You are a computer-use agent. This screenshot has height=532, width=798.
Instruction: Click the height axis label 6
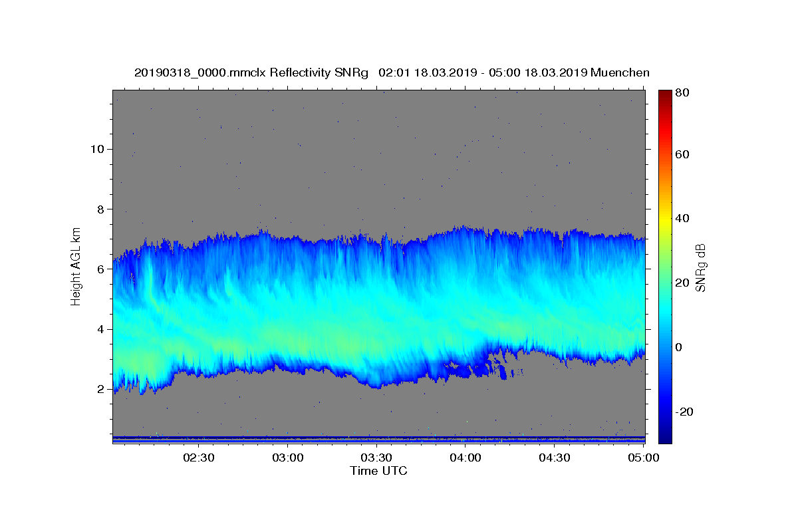coord(100,269)
